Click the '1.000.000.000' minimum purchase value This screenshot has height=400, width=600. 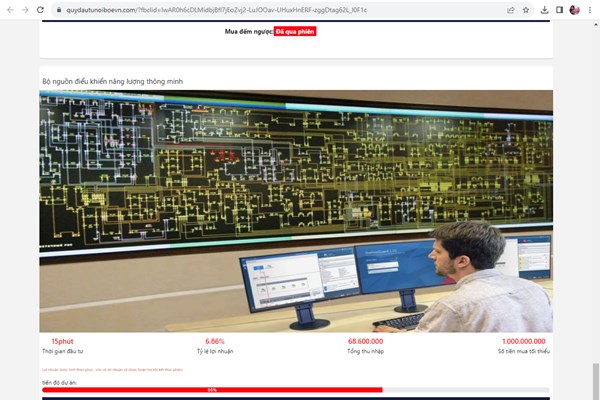pyautogui.click(x=523, y=341)
